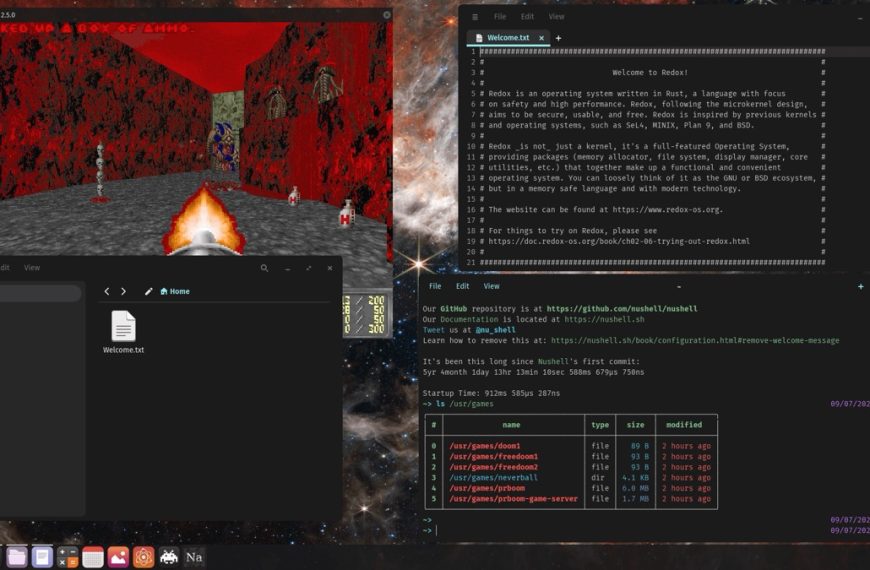The width and height of the screenshot is (870, 570).
Task: Click the 'type' column header in table
Action: click(600, 425)
